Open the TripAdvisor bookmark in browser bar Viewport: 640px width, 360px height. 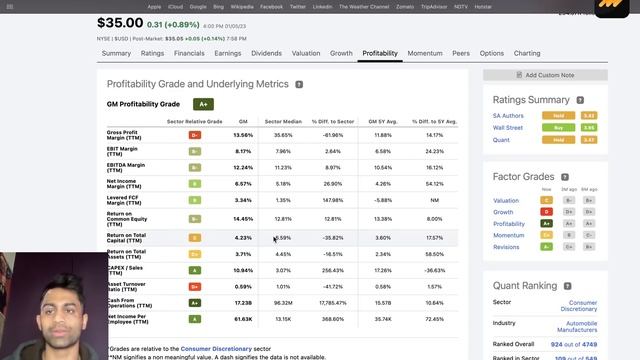pyautogui.click(x=434, y=7)
